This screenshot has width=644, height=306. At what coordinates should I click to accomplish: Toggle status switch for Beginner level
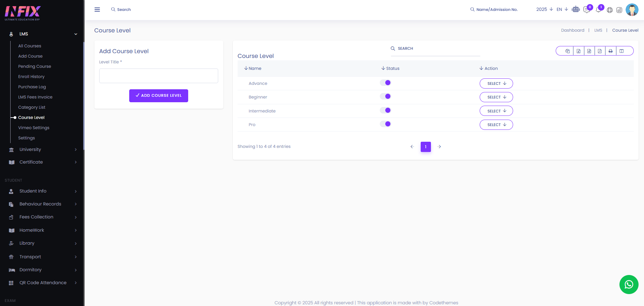pos(385,96)
